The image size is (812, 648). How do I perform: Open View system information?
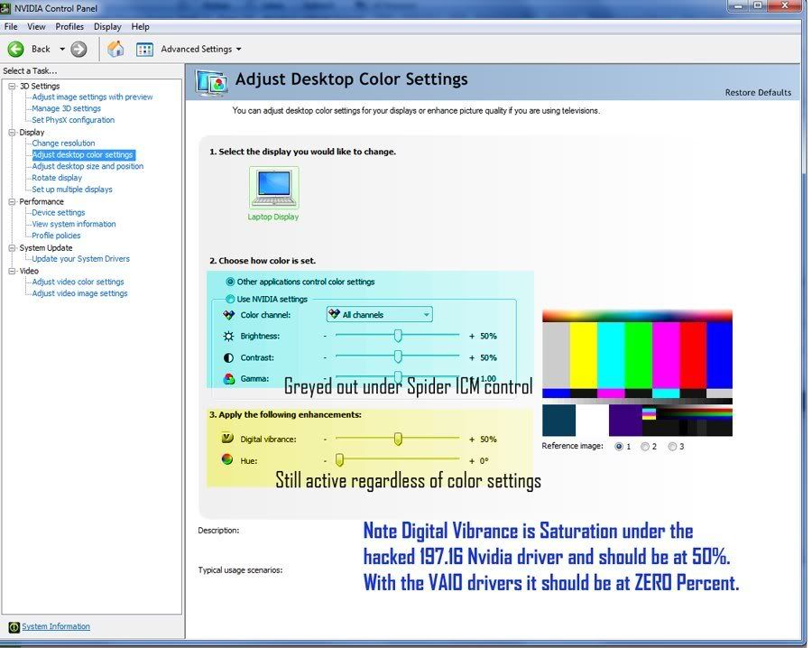(x=74, y=225)
